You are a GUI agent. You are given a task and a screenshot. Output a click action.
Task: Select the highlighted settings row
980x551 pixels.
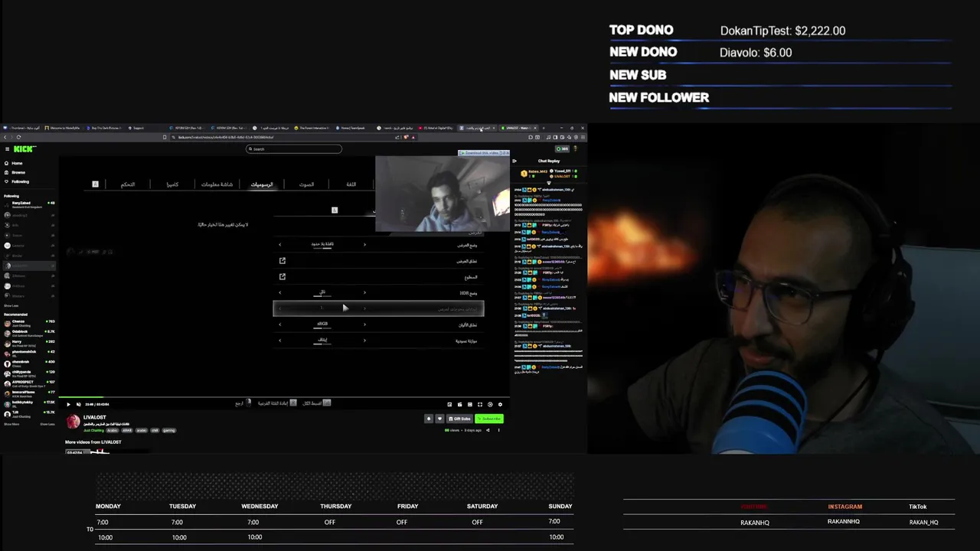378,308
